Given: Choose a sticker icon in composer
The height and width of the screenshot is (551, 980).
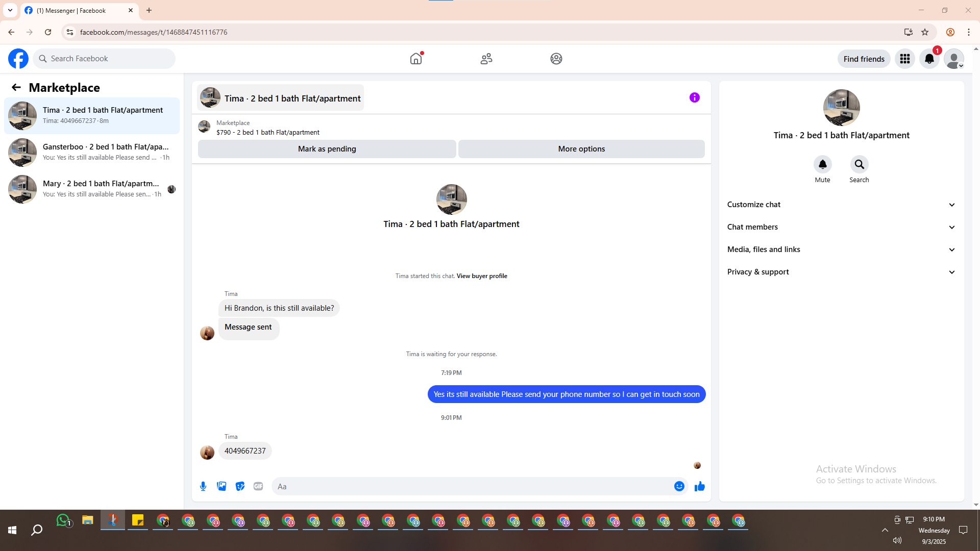Looking at the screenshot, I should click(x=240, y=486).
